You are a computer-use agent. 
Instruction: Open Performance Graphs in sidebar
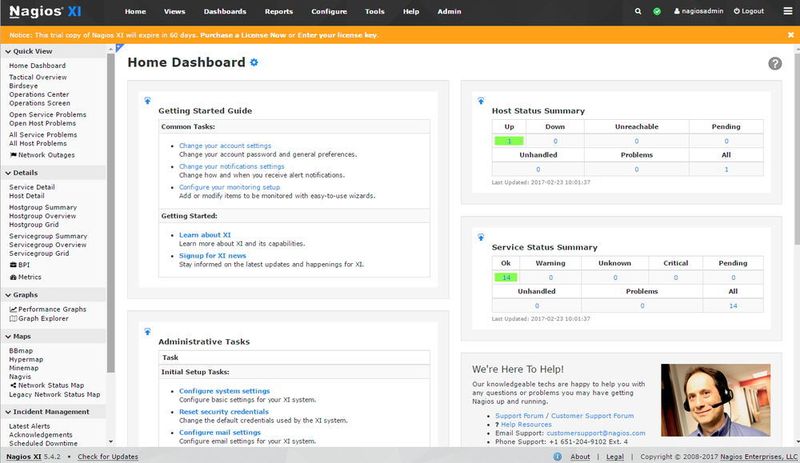[48, 309]
